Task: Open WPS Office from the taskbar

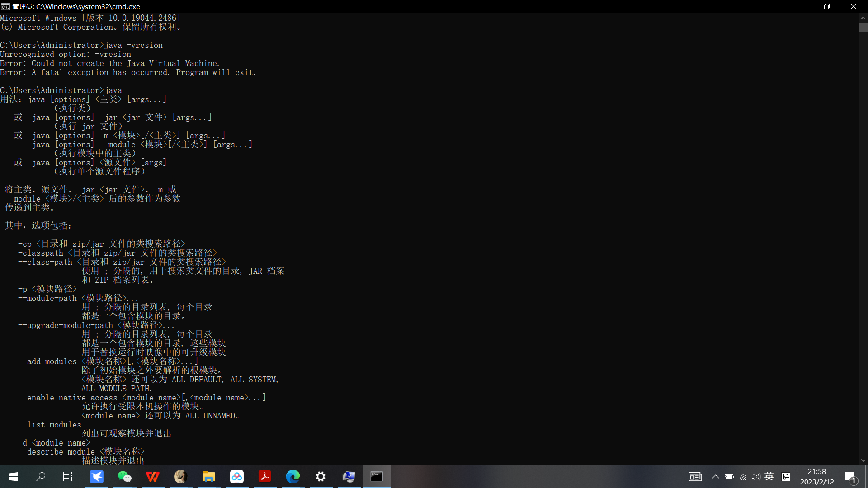Action: pyautogui.click(x=152, y=476)
